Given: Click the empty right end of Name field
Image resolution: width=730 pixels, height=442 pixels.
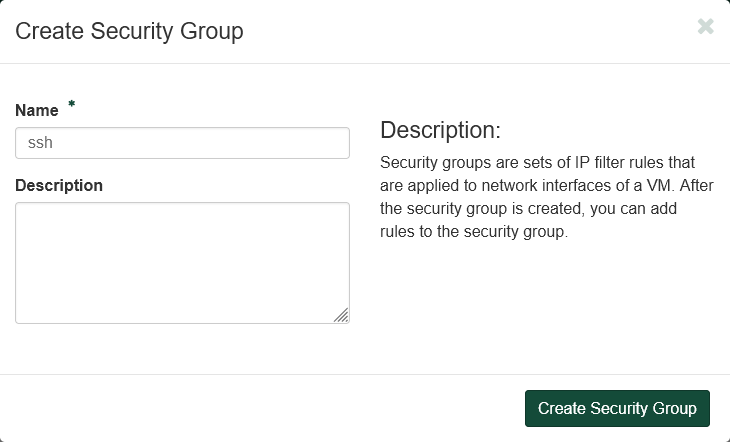Looking at the screenshot, I should (320, 143).
